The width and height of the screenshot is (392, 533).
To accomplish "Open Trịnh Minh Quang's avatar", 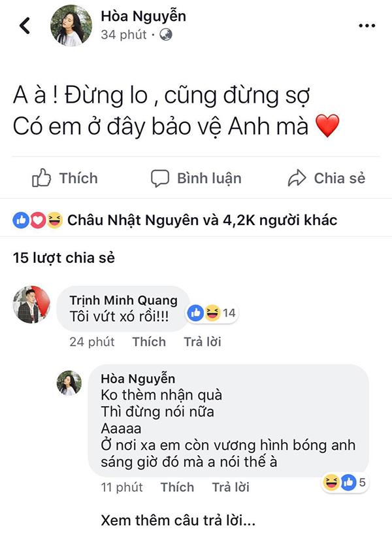I will (31, 304).
